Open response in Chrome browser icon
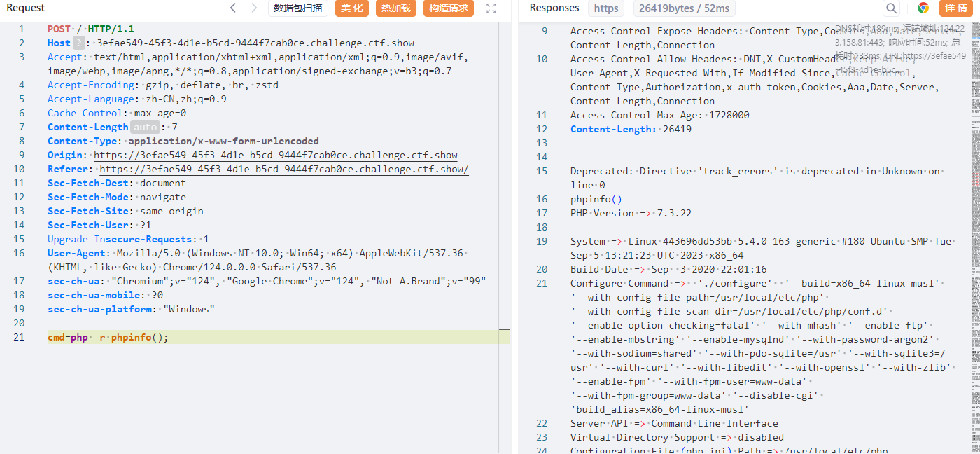 pyautogui.click(x=923, y=8)
